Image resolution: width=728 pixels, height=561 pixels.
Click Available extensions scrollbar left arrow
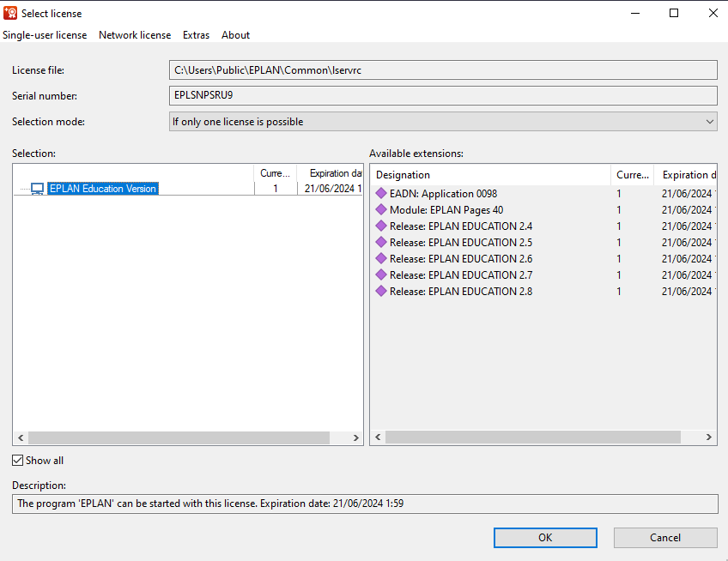click(378, 437)
